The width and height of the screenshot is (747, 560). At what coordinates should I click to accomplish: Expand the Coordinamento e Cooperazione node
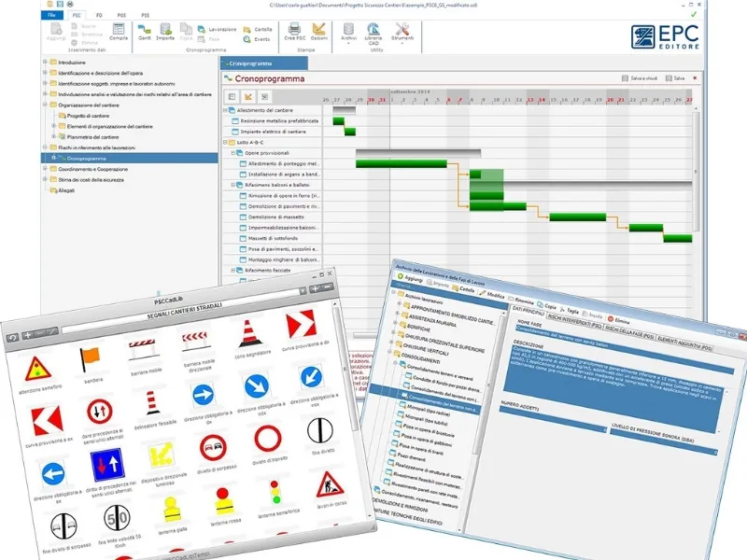[x=44, y=169]
